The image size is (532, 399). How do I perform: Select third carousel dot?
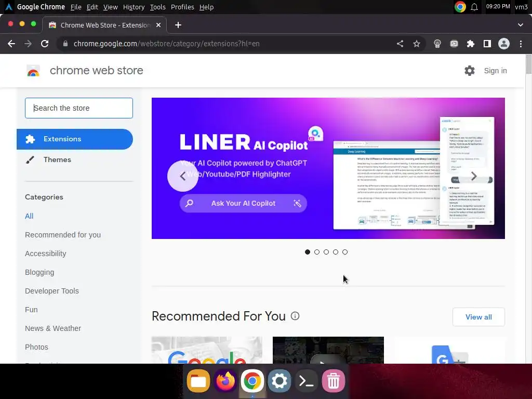(326, 252)
